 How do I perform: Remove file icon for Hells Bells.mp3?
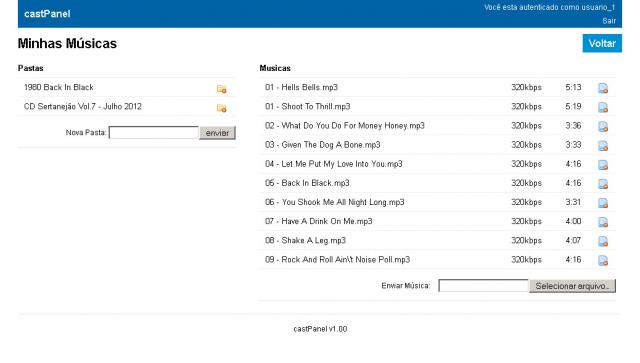pyautogui.click(x=603, y=88)
